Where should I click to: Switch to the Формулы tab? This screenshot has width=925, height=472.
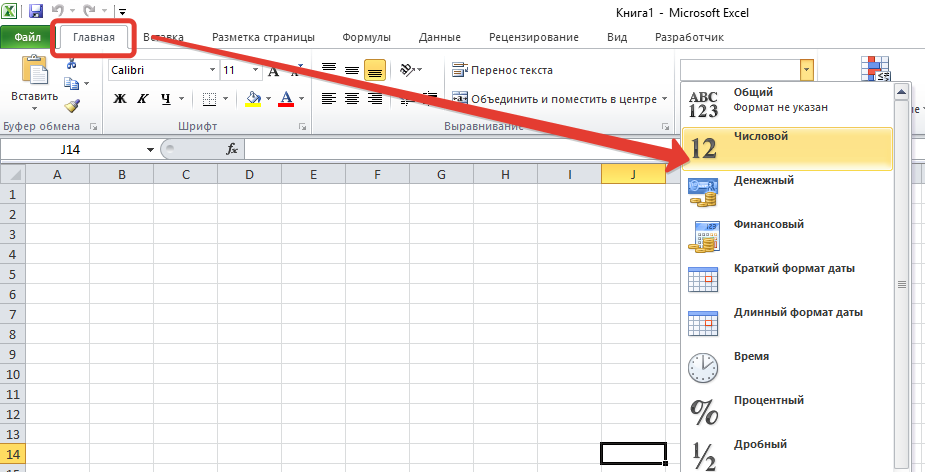click(366, 37)
